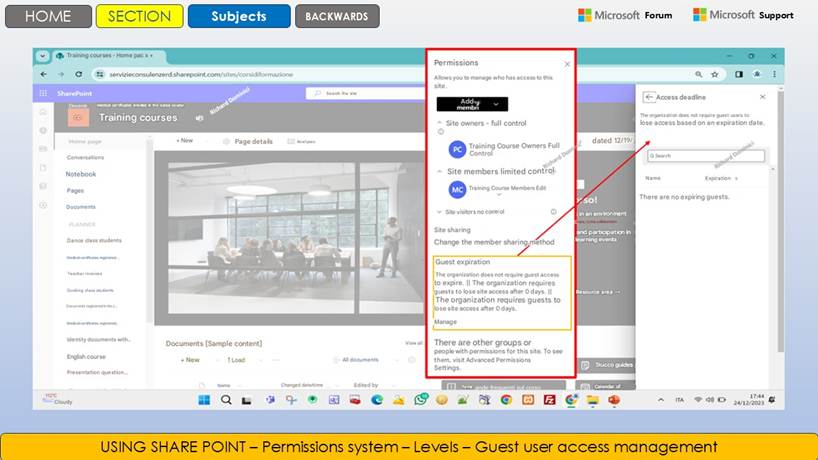Viewport: 818px width, 460px height.
Task: Open the Windows Start menu
Action: (x=204, y=400)
